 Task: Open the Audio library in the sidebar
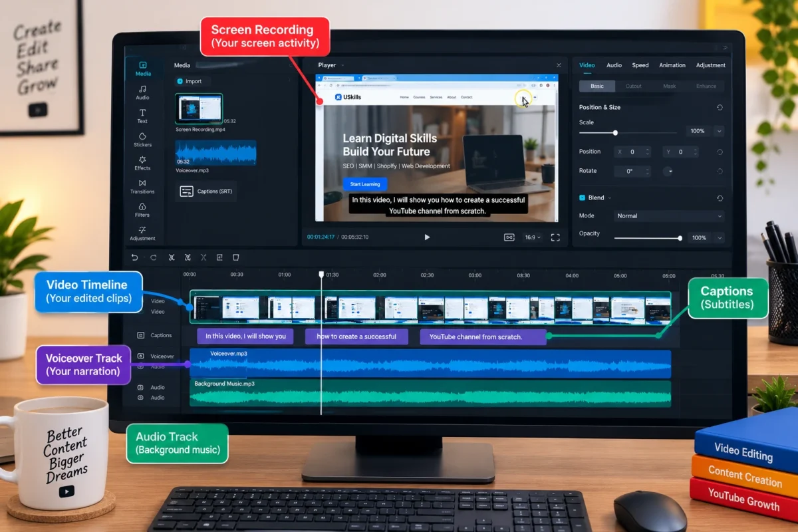(142, 93)
